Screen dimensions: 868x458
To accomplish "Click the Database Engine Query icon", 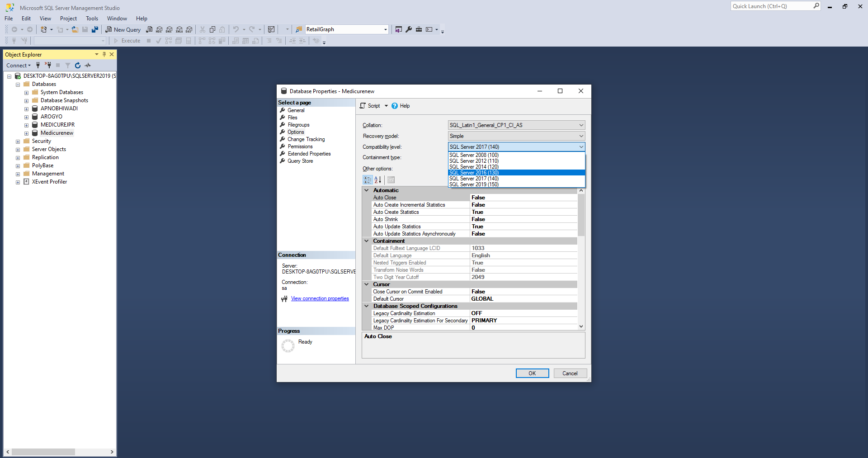I will point(149,29).
